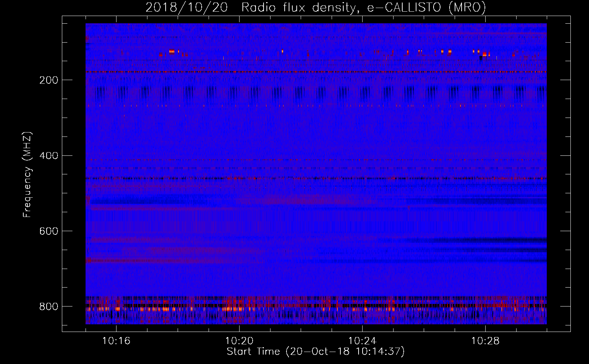Click the 400 frequency tick label
The image size is (589, 364).
click(x=49, y=156)
